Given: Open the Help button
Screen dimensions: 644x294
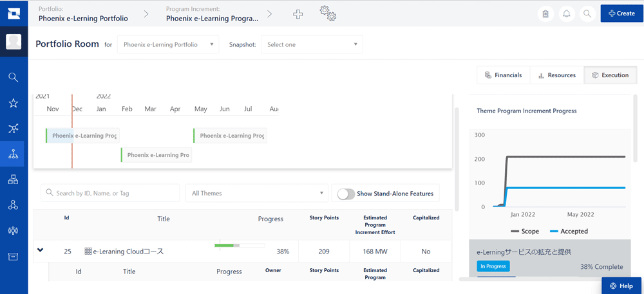Looking at the screenshot, I should coord(621,286).
